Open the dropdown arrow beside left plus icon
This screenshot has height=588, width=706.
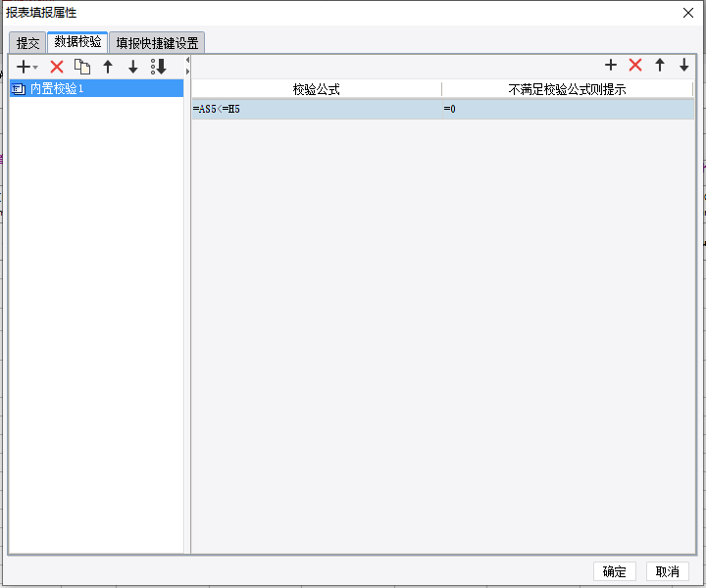(x=35, y=68)
